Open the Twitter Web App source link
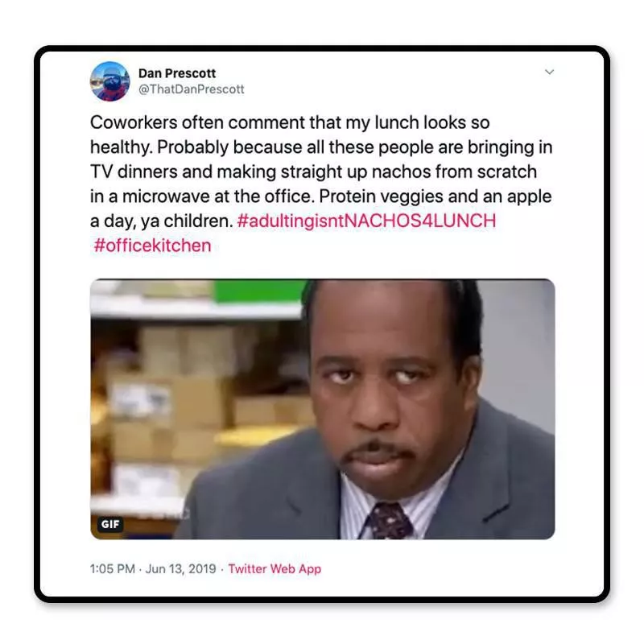 click(x=275, y=569)
